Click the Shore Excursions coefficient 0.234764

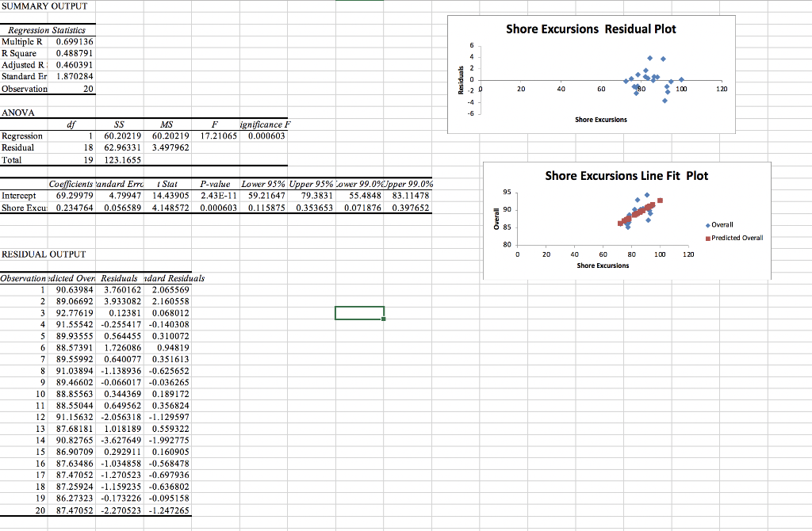tap(75, 208)
